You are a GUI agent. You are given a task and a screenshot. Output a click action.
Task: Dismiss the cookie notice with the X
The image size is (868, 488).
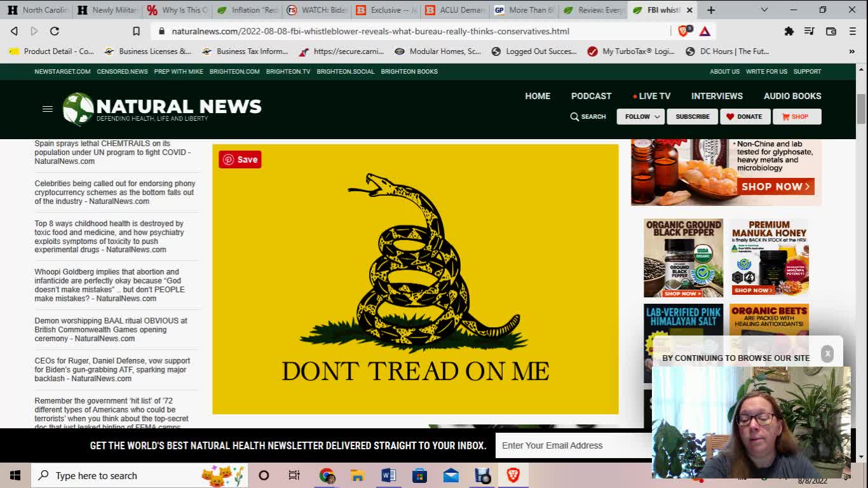coord(827,353)
